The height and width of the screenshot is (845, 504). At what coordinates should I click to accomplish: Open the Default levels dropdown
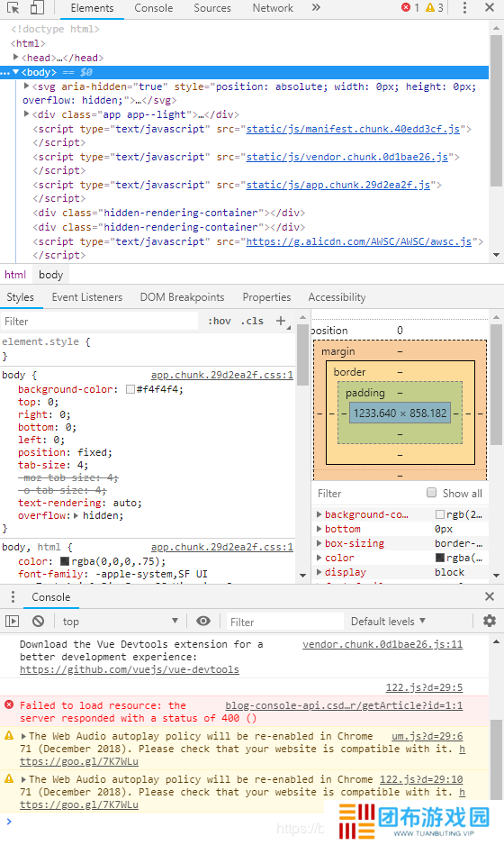[388, 622]
